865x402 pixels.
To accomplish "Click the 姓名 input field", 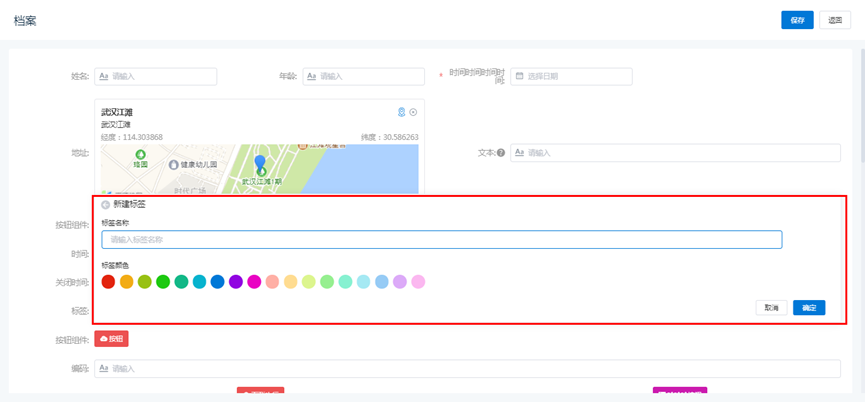I will tap(156, 76).
